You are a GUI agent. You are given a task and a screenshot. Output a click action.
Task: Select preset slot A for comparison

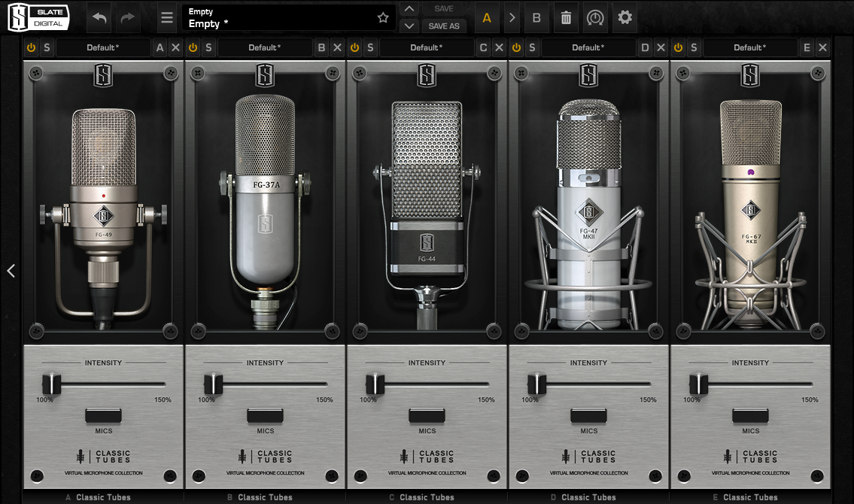pos(487,17)
